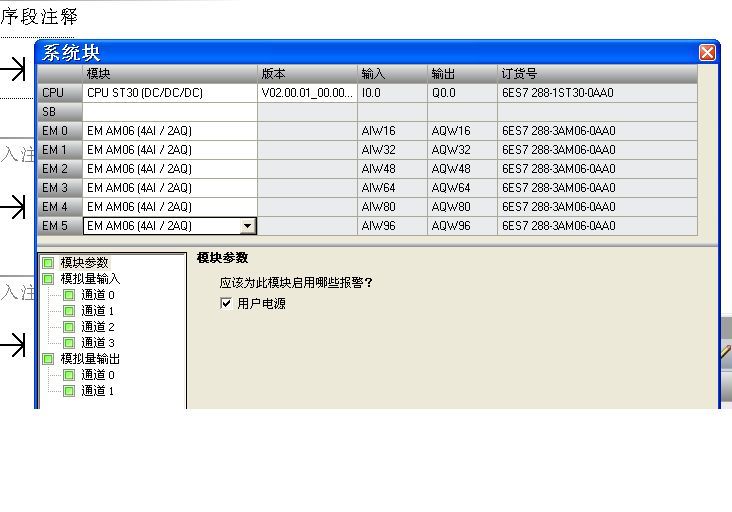Viewport: 732px width, 512px height.
Task: Open the EM 5 module dropdown arrow
Action: [x=247, y=226]
